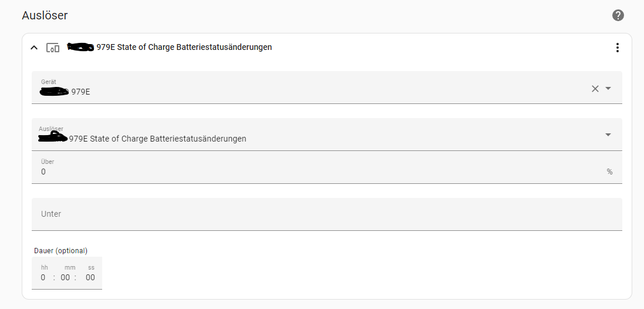Open the help icon beside Auslöser
The image size is (644, 309).
pyautogui.click(x=618, y=15)
